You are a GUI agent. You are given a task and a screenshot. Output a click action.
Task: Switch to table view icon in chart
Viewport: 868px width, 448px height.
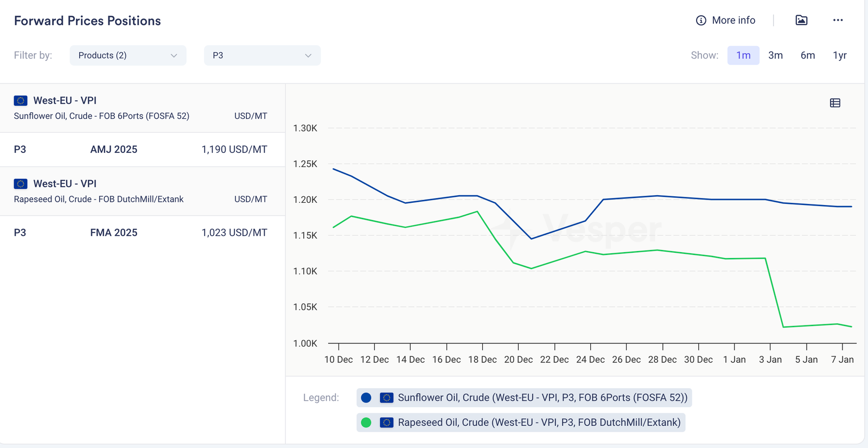coord(835,103)
